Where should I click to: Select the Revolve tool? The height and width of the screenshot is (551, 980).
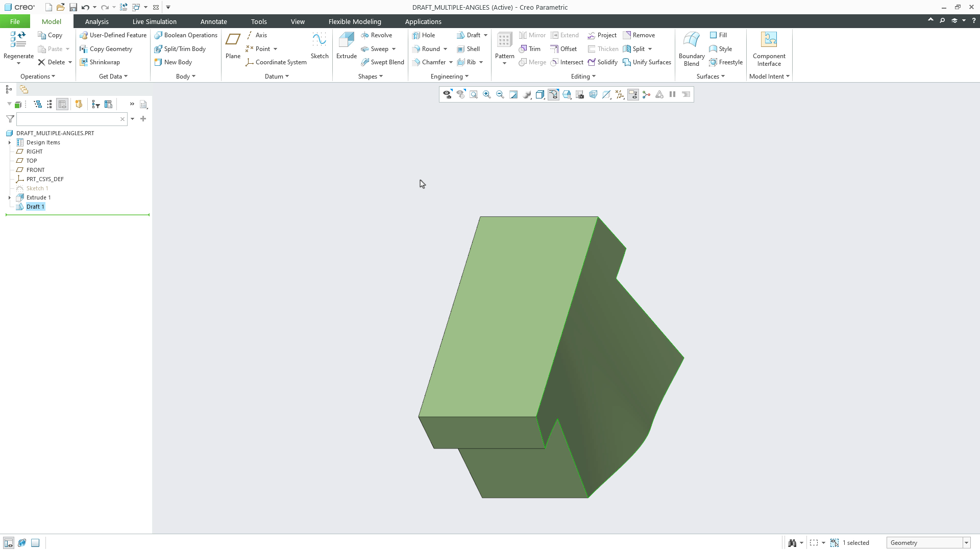pyautogui.click(x=377, y=35)
